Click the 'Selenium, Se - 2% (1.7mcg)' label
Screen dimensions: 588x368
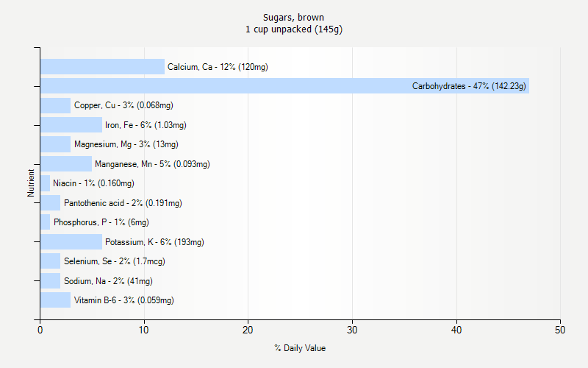115,262
